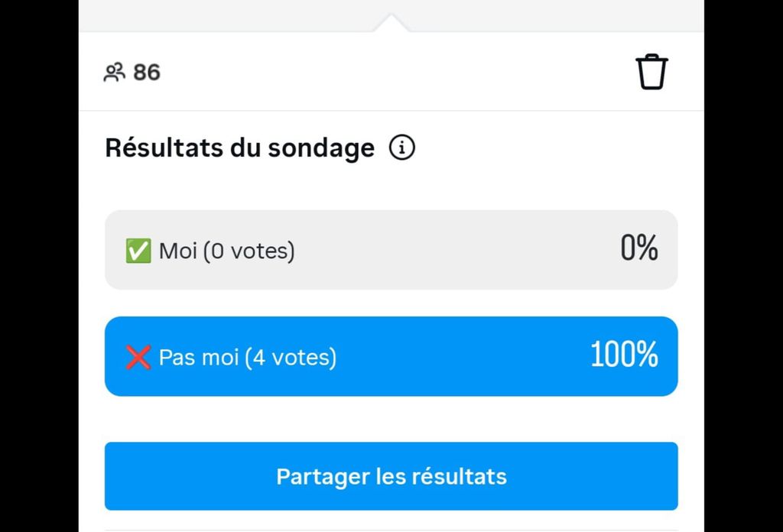The height and width of the screenshot is (532, 783).
Task: Tap the viewers people icon
Action: (x=115, y=73)
